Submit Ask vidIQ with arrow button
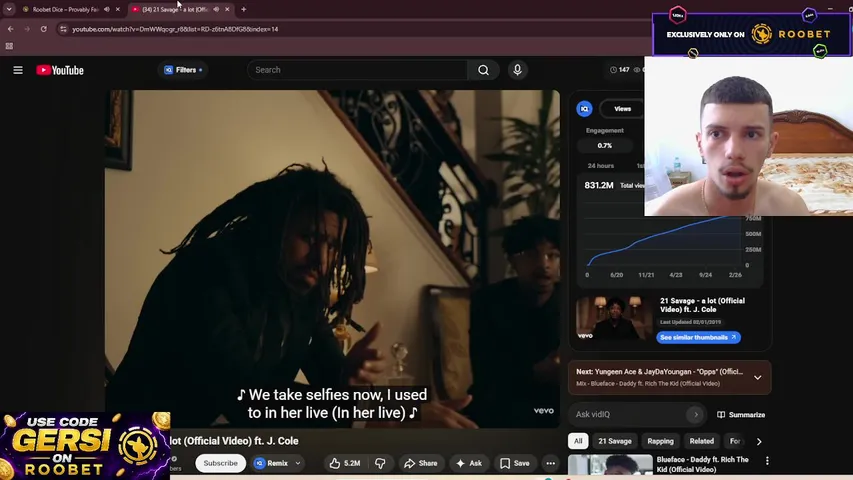The height and width of the screenshot is (480, 853). [x=696, y=415]
